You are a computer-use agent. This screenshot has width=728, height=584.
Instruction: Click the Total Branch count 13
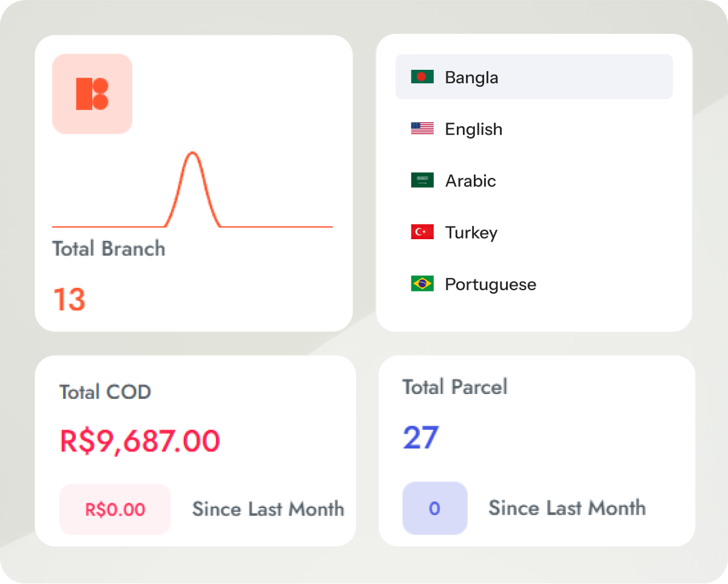coord(69,299)
